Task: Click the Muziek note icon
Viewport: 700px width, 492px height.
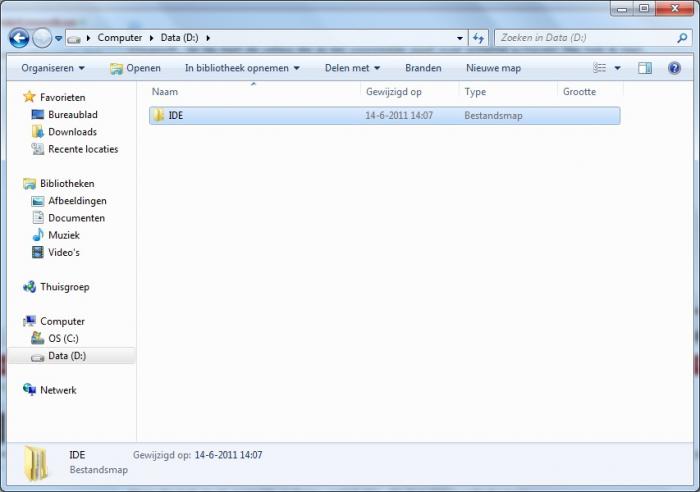Action: click(38, 235)
